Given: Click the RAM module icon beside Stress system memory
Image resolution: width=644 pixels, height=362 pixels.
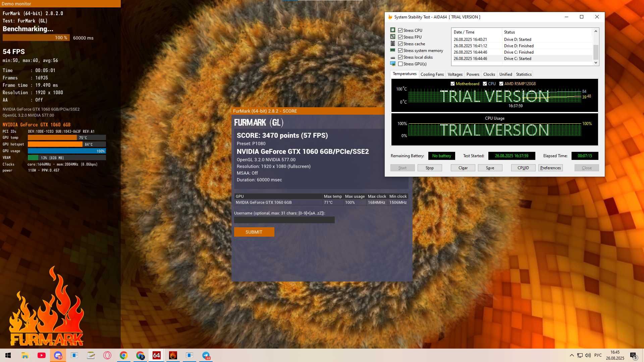Looking at the screenshot, I should [392, 50].
